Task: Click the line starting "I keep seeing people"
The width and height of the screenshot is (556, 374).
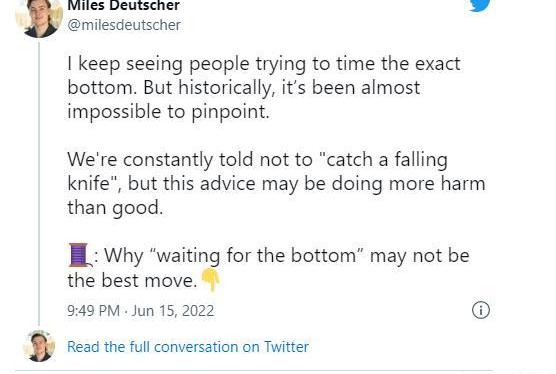Action: coord(264,64)
